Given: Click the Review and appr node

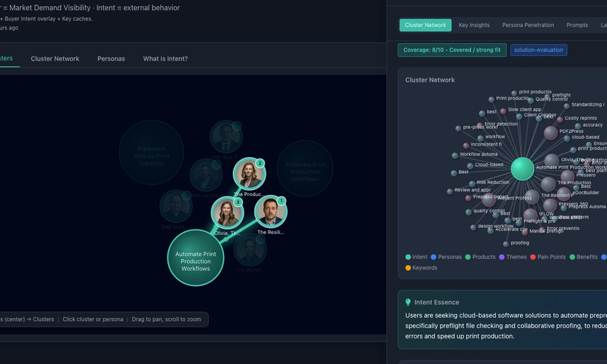Looking at the screenshot, I should point(449,191).
